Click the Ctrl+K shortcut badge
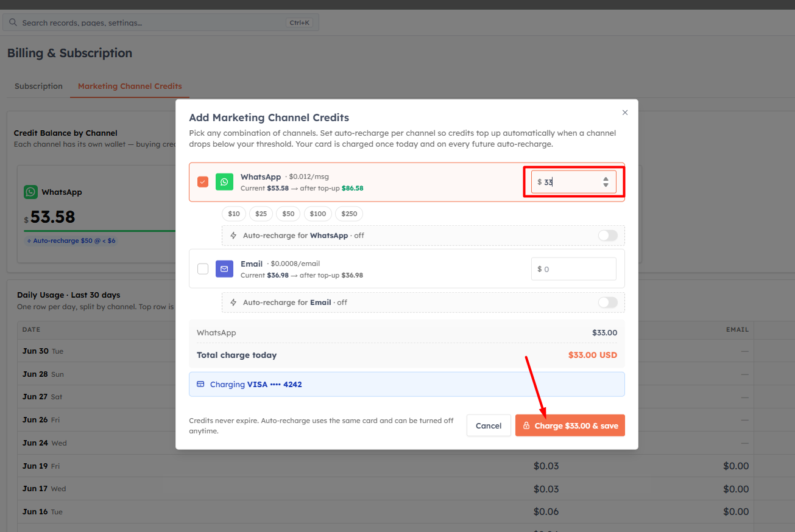The height and width of the screenshot is (532, 795). [x=300, y=23]
